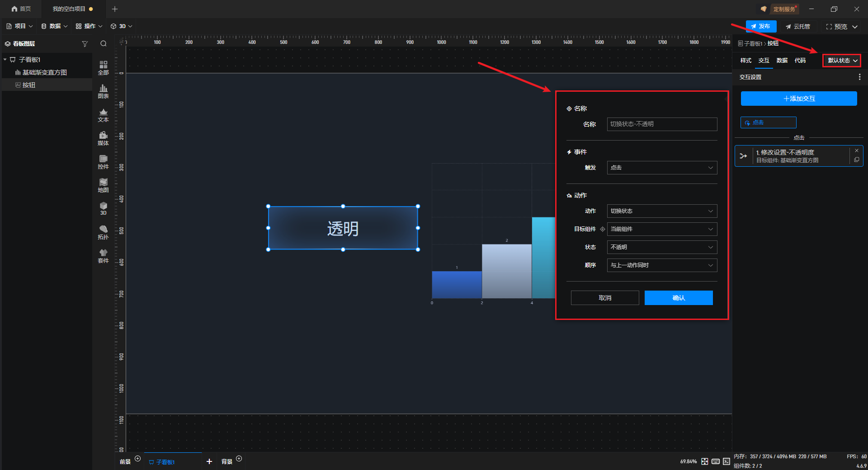Switch to the 样式 tab
The height and width of the screenshot is (470, 868).
tap(745, 61)
